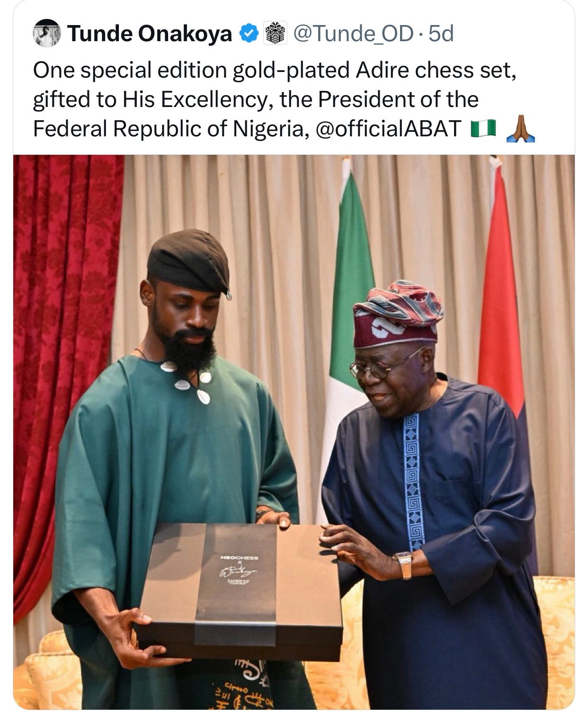Image resolution: width=588 pixels, height=713 pixels.
Task: Open Tunde Onakoya's profile avatar
Action: tap(46, 33)
